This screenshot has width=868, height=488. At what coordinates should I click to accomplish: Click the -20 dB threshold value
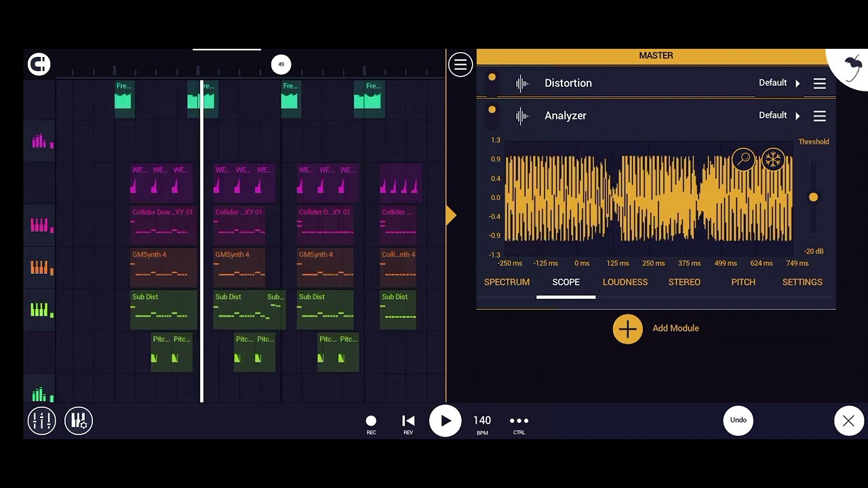click(x=814, y=251)
